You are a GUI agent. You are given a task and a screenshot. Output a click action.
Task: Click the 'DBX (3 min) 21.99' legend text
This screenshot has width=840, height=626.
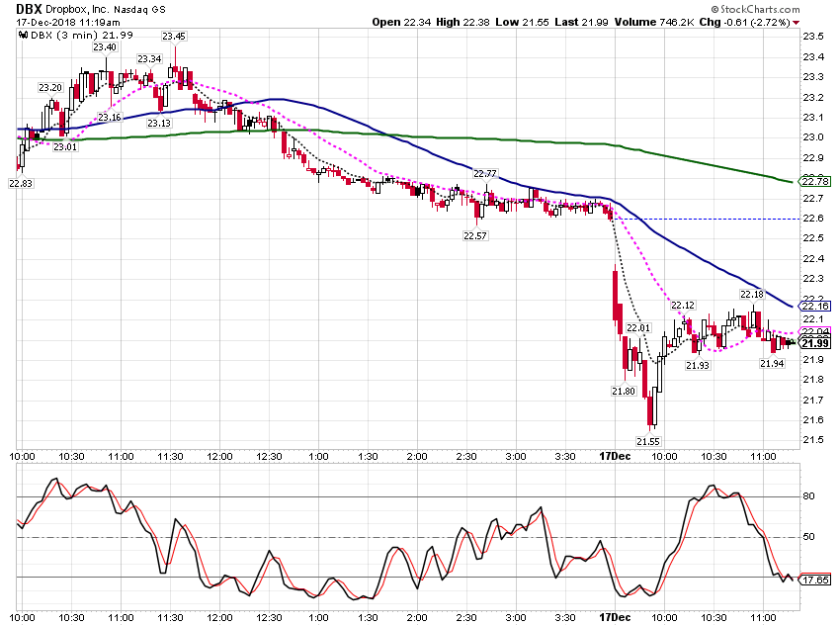81,35
